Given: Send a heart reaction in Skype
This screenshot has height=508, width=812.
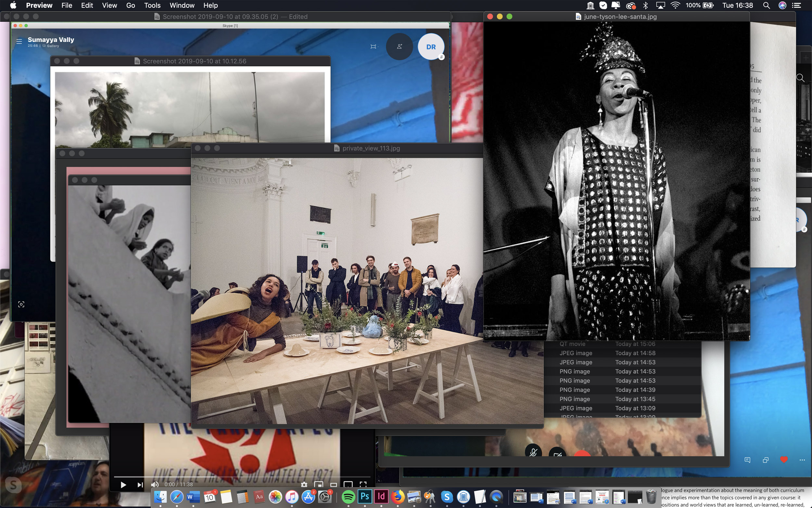Looking at the screenshot, I should [x=784, y=460].
